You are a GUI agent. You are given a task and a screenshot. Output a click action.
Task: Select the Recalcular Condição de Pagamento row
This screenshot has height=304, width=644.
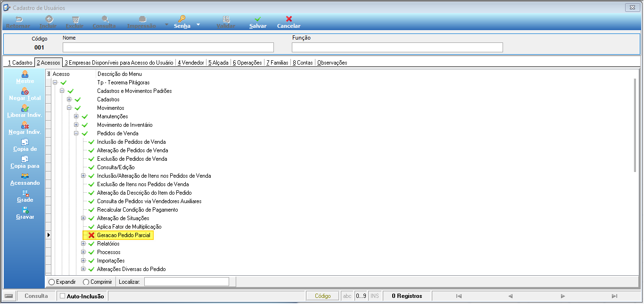(x=137, y=210)
